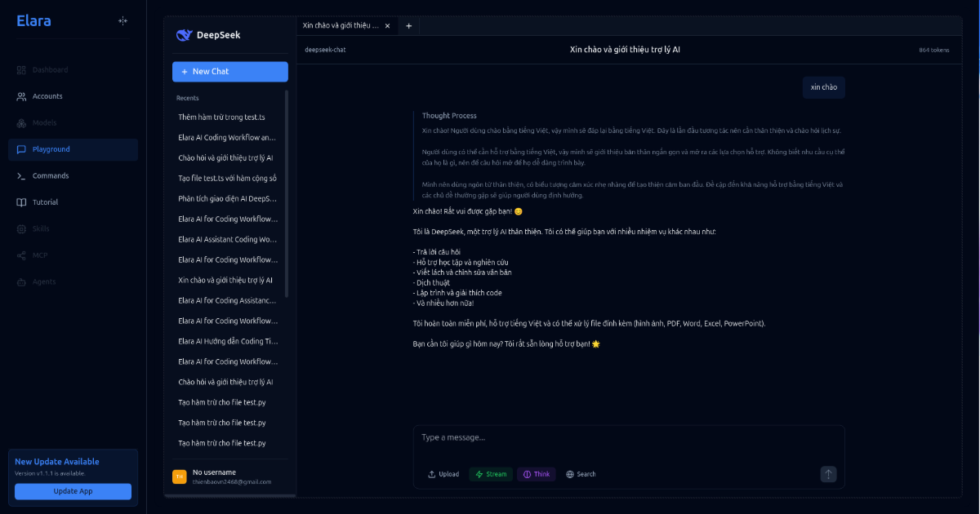Click the plus icon to add new tab
Image resolution: width=980 pixels, height=514 pixels.
coord(409,26)
